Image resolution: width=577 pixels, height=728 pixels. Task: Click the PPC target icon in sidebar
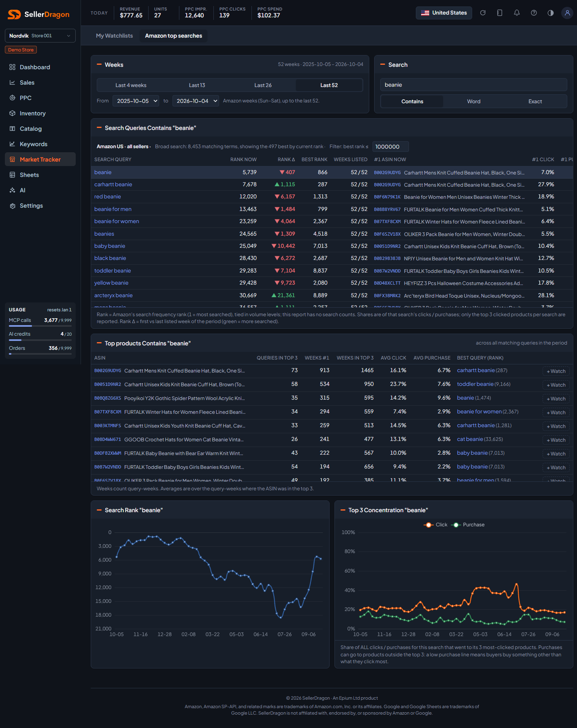[x=13, y=98]
